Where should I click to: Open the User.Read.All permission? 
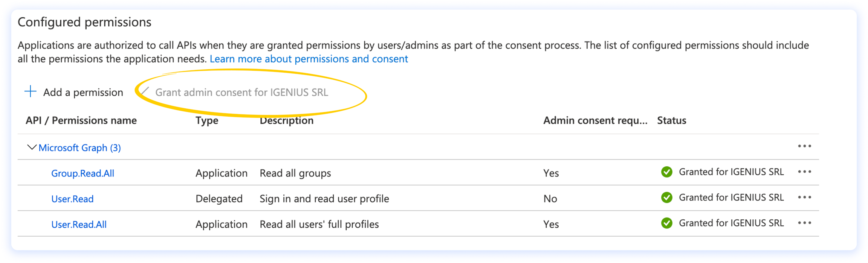click(79, 225)
